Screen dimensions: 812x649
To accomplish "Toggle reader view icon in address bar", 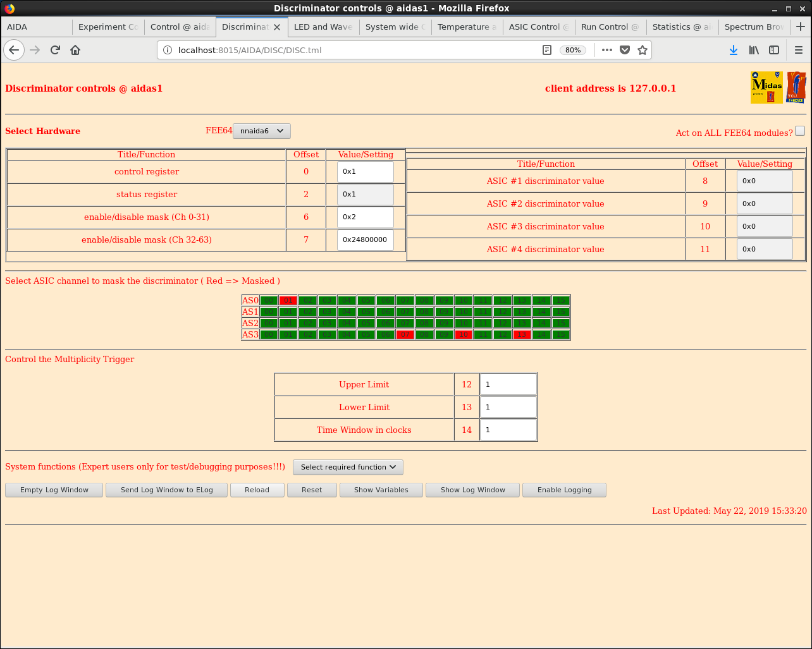I will click(547, 50).
